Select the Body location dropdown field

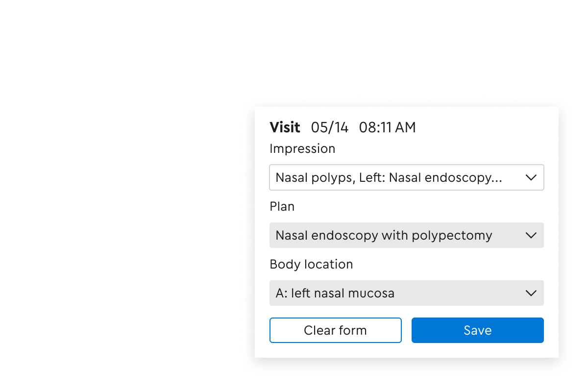point(407,293)
